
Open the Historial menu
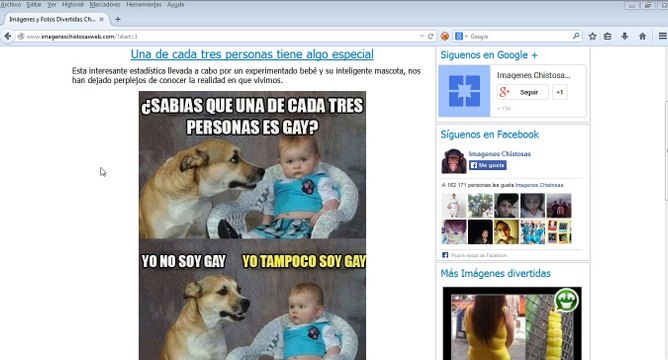click(x=73, y=4)
